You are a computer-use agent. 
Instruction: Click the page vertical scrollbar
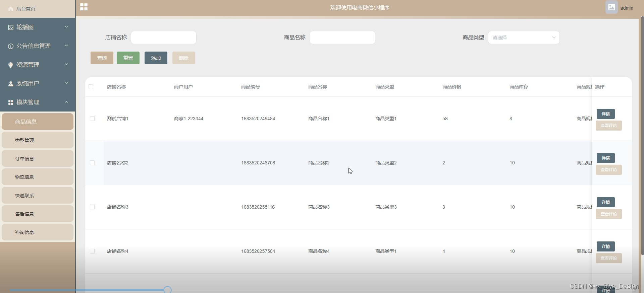pos(642,136)
